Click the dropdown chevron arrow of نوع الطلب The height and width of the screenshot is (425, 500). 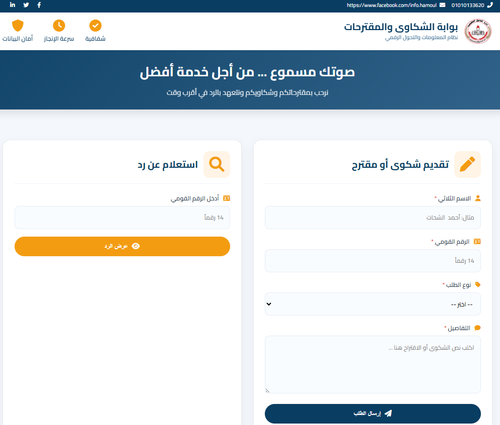(269, 304)
